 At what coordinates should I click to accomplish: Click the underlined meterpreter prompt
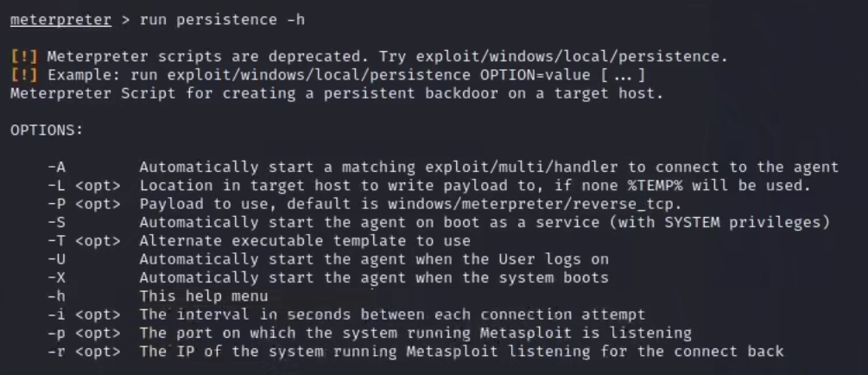pyautogui.click(x=61, y=20)
